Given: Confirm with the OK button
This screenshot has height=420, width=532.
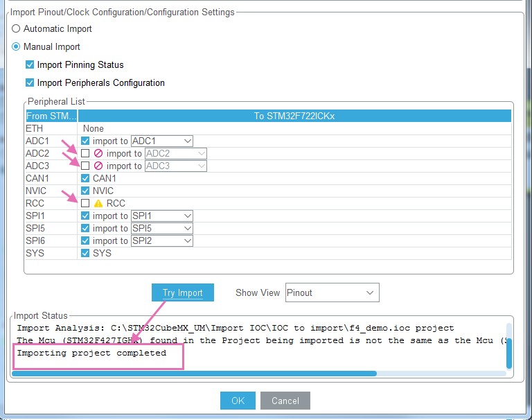Looking at the screenshot, I should click(x=238, y=401).
